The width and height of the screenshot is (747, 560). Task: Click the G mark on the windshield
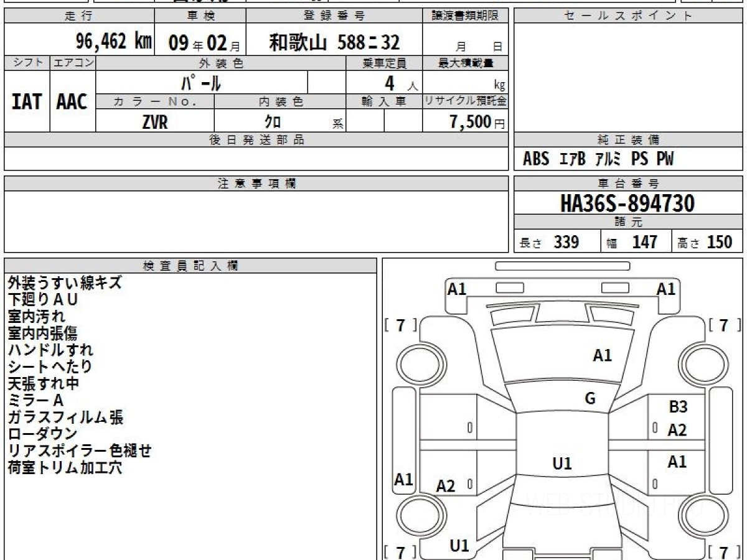click(590, 399)
